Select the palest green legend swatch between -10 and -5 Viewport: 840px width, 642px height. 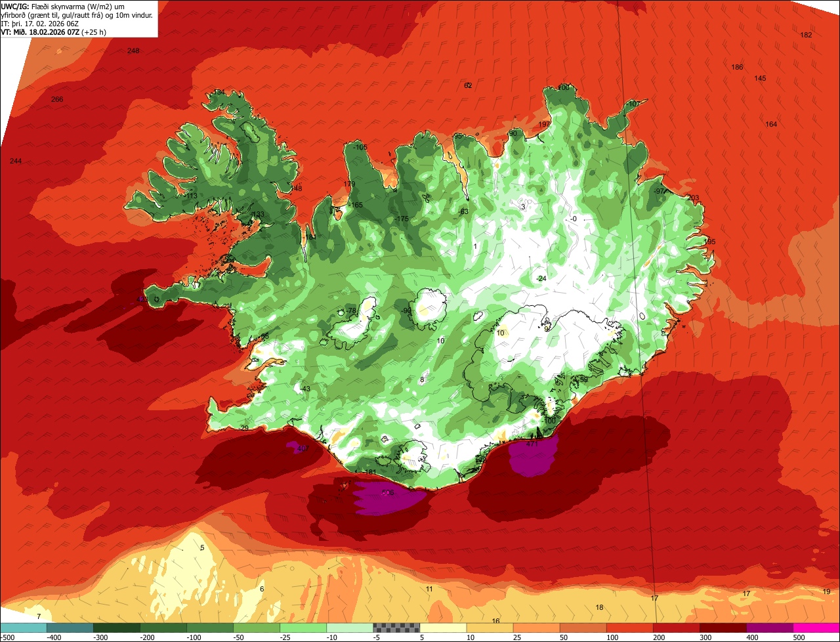[x=350, y=628]
